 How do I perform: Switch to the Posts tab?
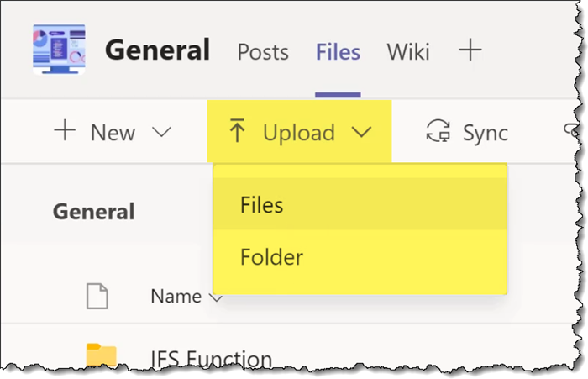coord(263,52)
